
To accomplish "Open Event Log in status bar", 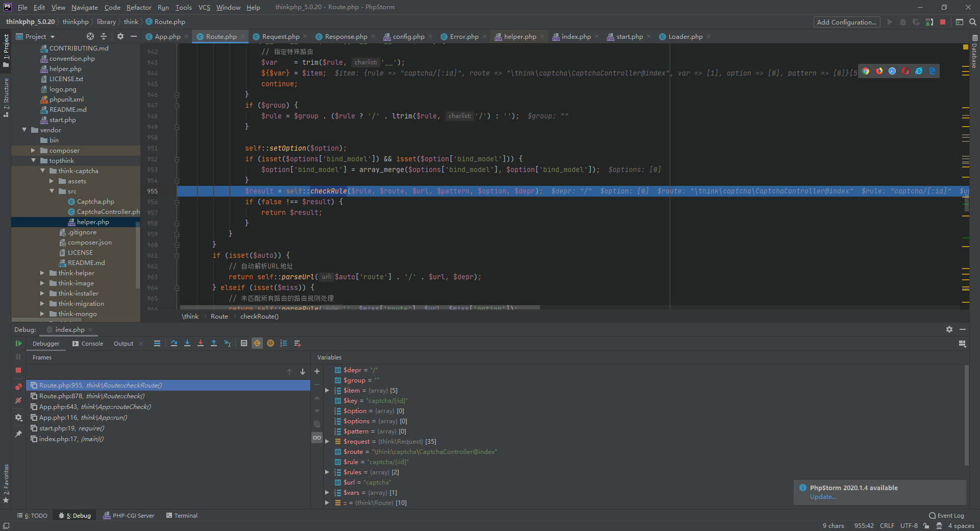I will point(946,515).
